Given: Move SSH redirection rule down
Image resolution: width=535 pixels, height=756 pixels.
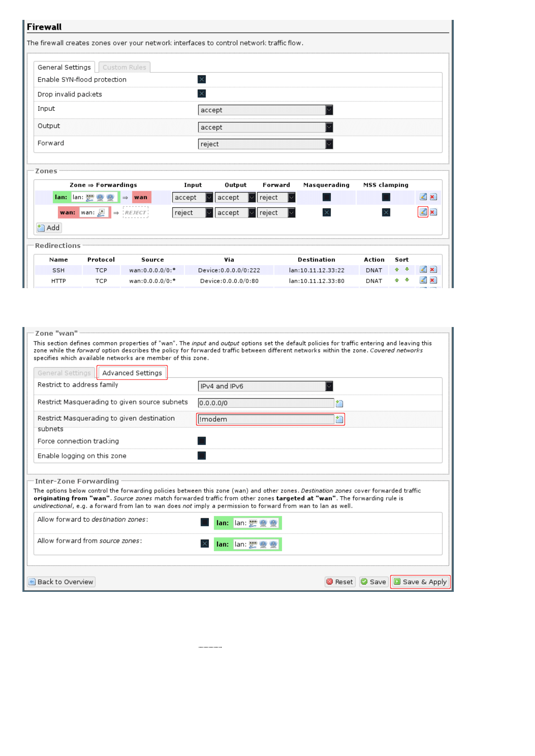Looking at the screenshot, I should click(x=407, y=269).
